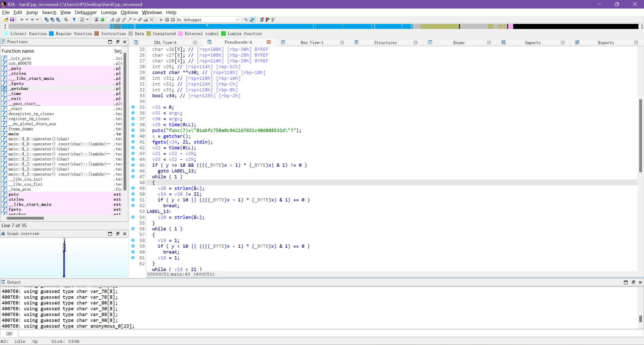644x345 pixels.
Task: Toggle breakpoint dot on line 49
Action: point(133,188)
